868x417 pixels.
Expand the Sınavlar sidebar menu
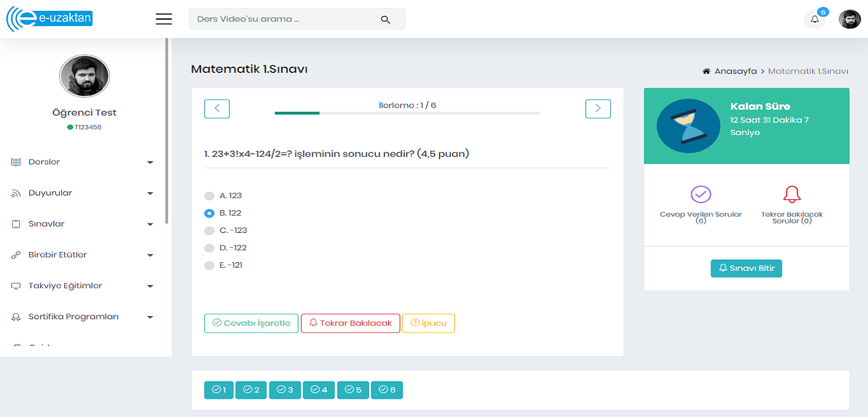(83, 224)
